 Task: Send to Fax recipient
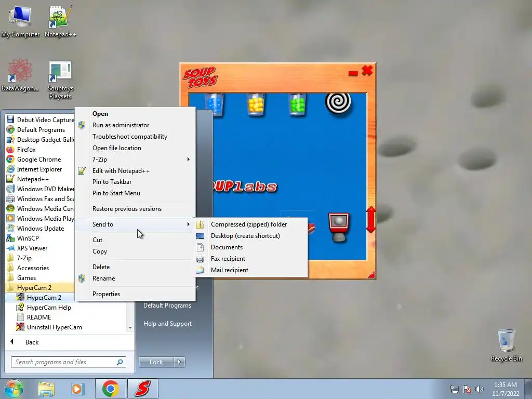tap(250, 259)
